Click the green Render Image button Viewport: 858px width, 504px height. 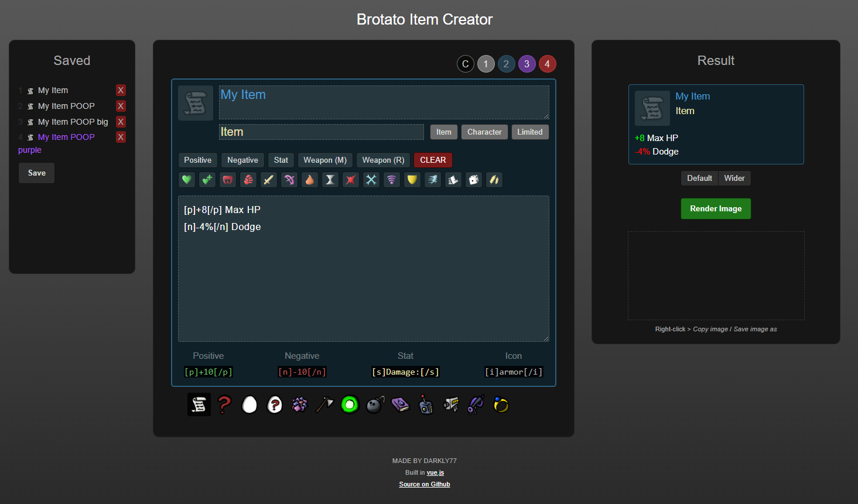[715, 208]
